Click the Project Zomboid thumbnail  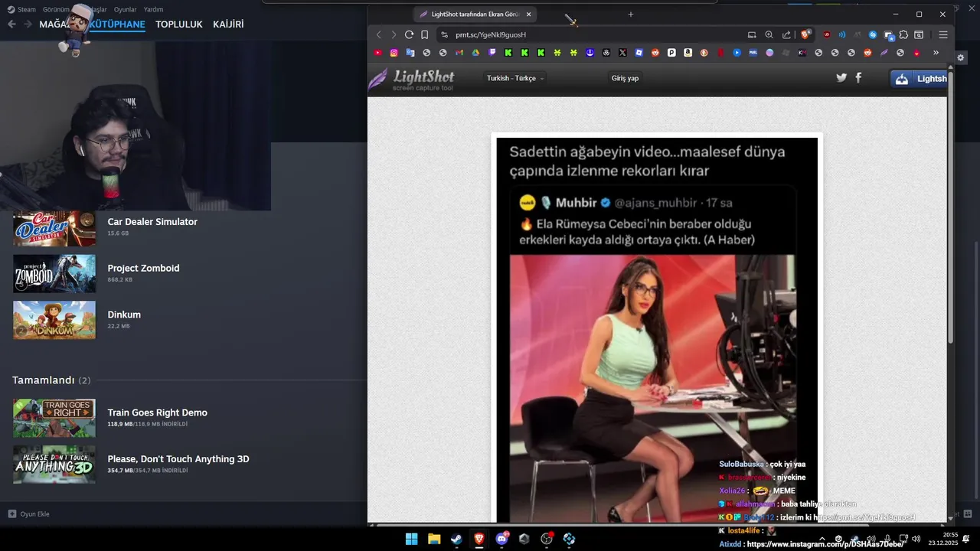(54, 273)
